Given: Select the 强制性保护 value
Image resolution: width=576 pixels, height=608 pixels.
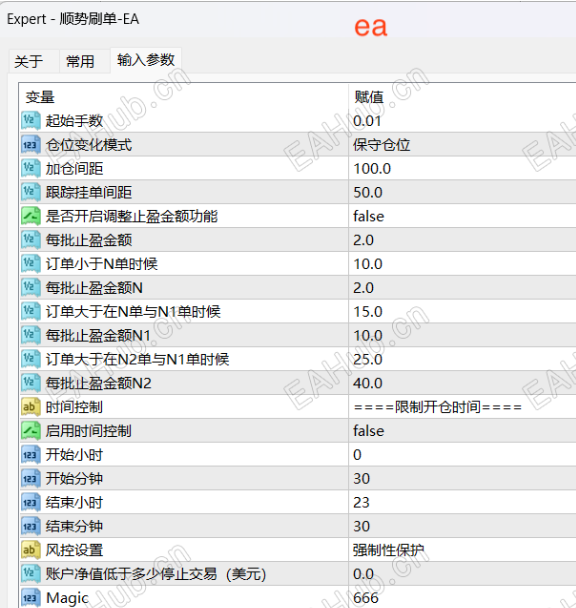Looking at the screenshot, I should click(x=388, y=550).
